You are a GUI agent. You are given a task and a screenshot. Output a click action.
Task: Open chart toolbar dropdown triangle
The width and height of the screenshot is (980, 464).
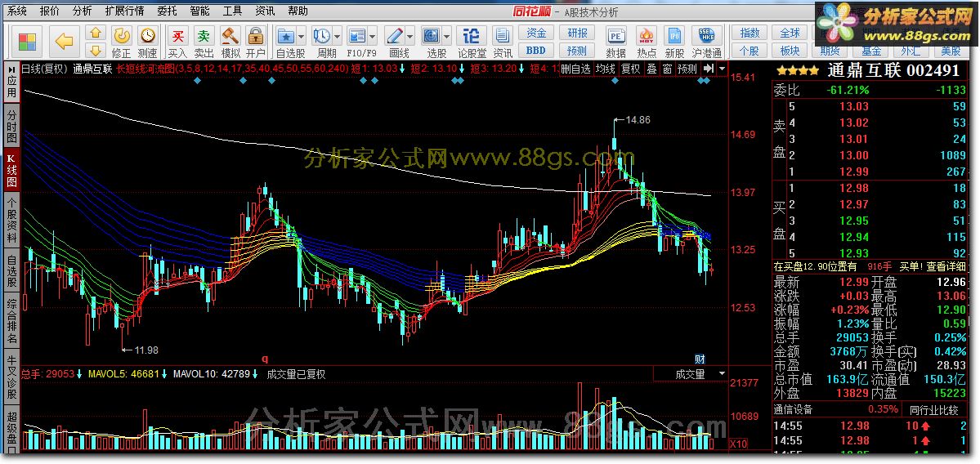coord(722,68)
